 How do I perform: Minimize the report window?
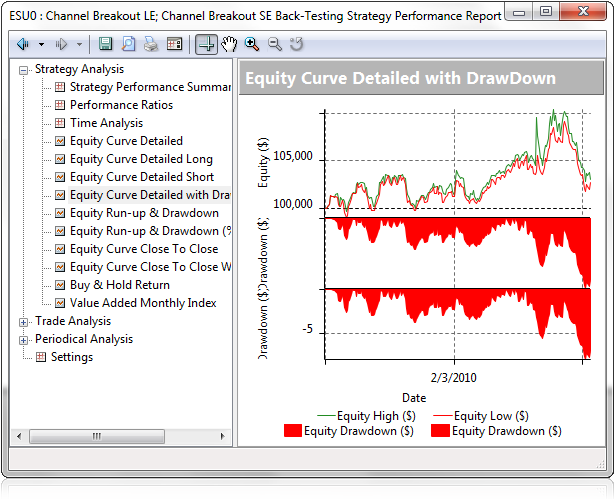point(519,12)
